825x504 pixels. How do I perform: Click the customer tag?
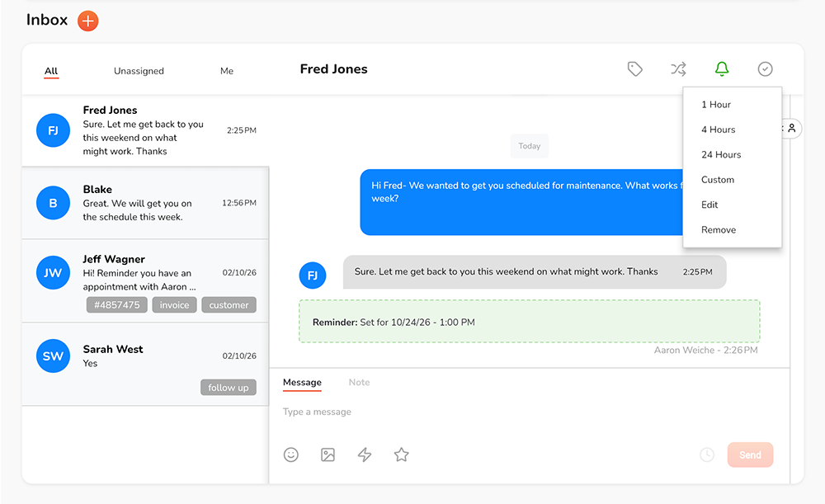point(229,305)
